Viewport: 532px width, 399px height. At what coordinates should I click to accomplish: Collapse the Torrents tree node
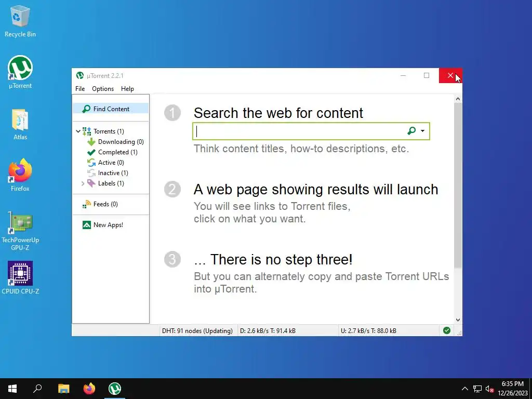point(78,131)
